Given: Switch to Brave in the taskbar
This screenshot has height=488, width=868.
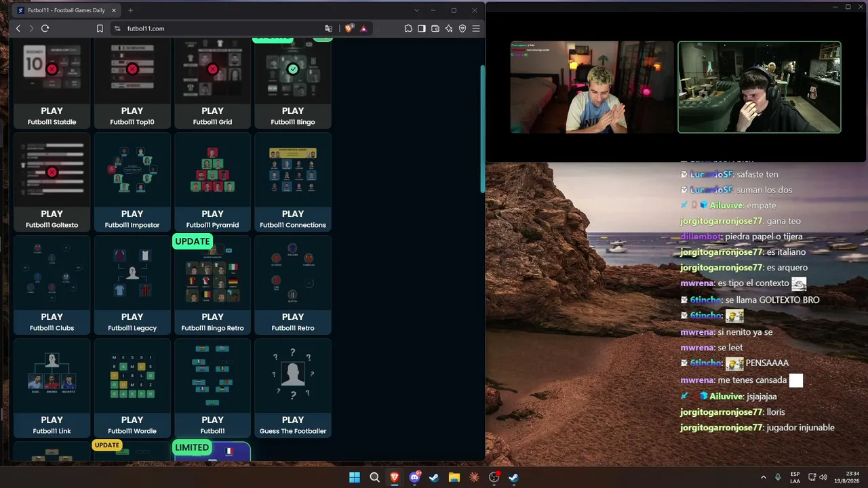Looking at the screenshot, I should coord(395,477).
